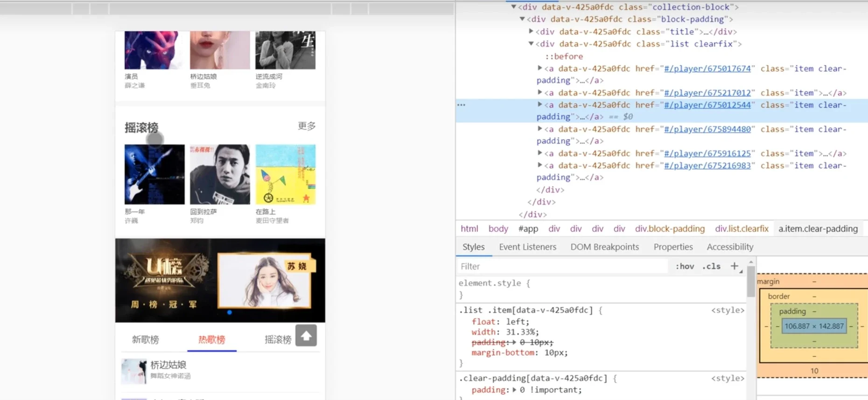Open 桥边姑娘 song row in chart list
Viewport: 868px width, 400px height.
[x=220, y=371]
